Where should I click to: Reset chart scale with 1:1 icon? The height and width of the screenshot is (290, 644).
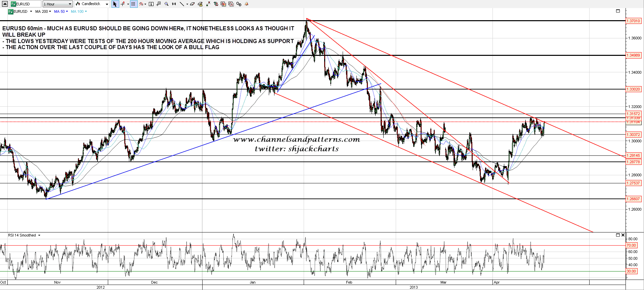[x=174, y=4]
